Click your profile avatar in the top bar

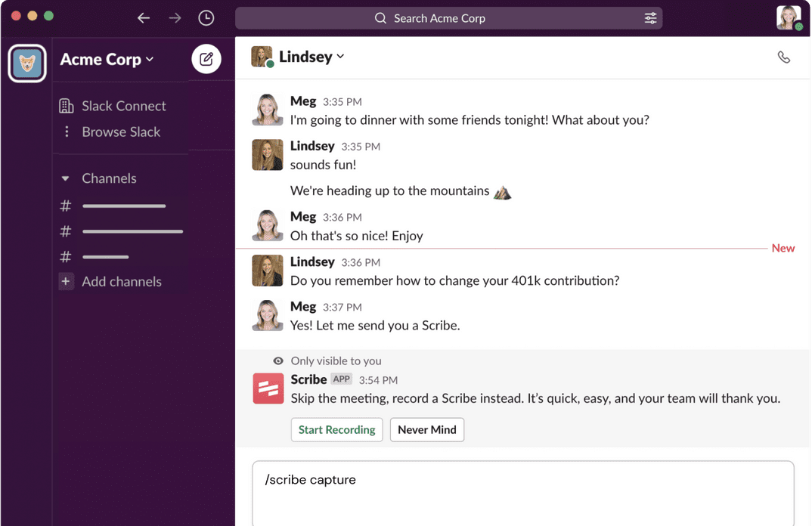789,17
